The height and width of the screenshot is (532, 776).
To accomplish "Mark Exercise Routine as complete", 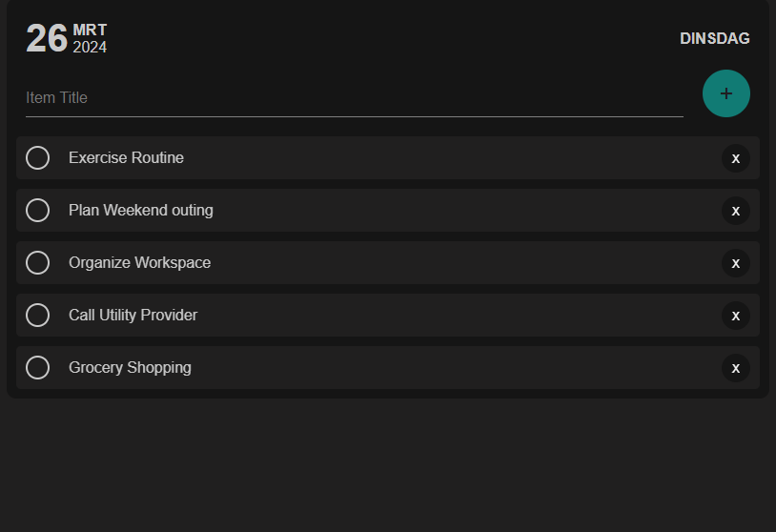I will click(38, 158).
